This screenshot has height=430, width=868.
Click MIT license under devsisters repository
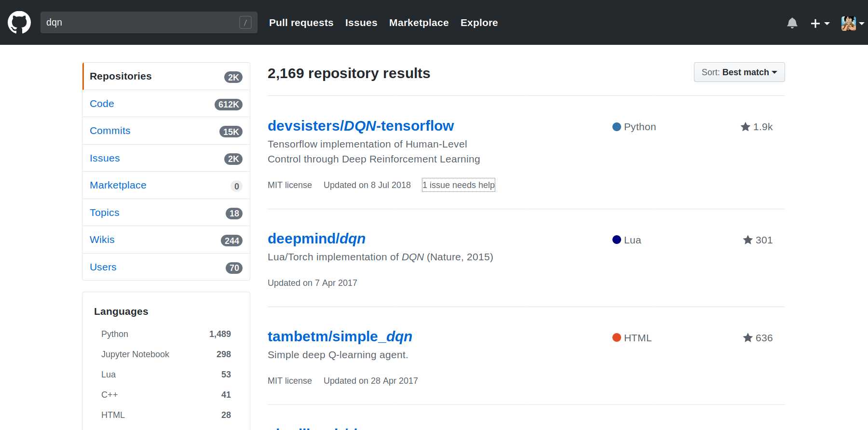[290, 185]
